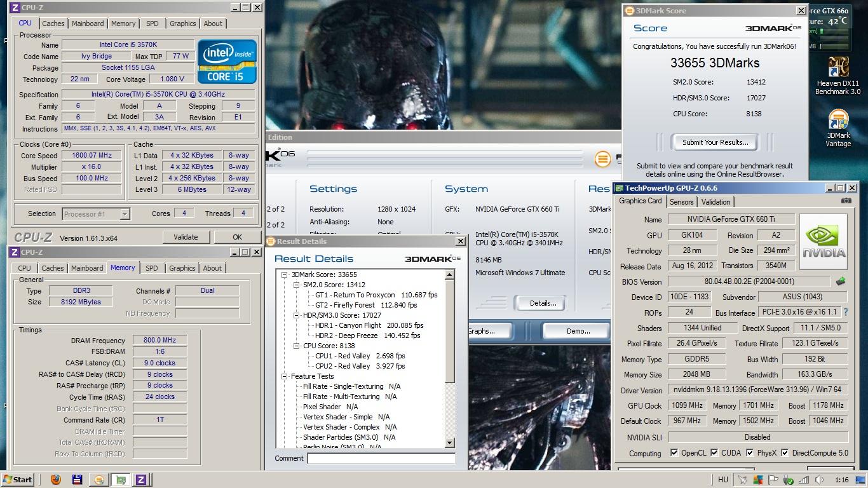Click the taskbar clock showing 1:16
The height and width of the screenshot is (488, 868).
click(842, 480)
